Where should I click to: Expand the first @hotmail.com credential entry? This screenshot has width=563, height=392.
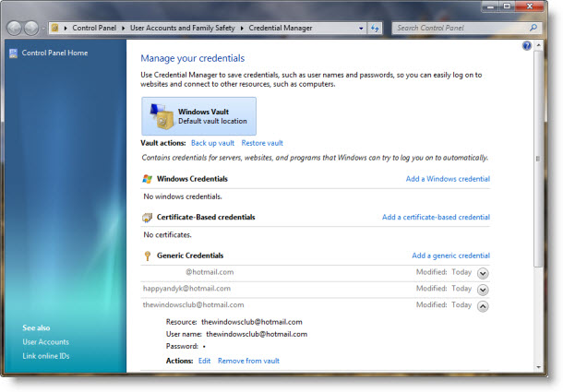click(483, 273)
